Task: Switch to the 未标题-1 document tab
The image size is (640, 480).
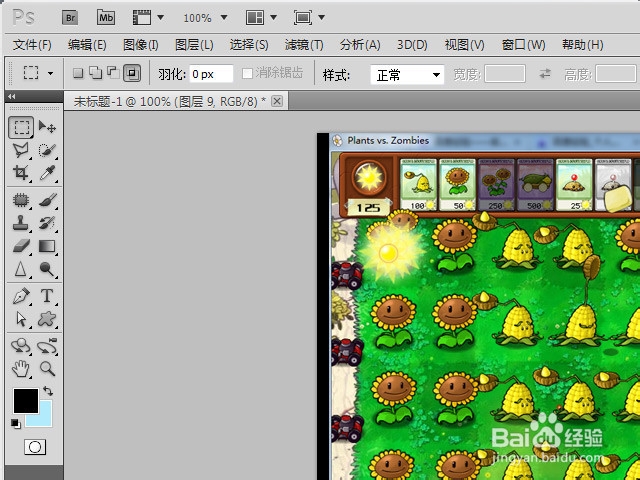Action: click(170, 101)
